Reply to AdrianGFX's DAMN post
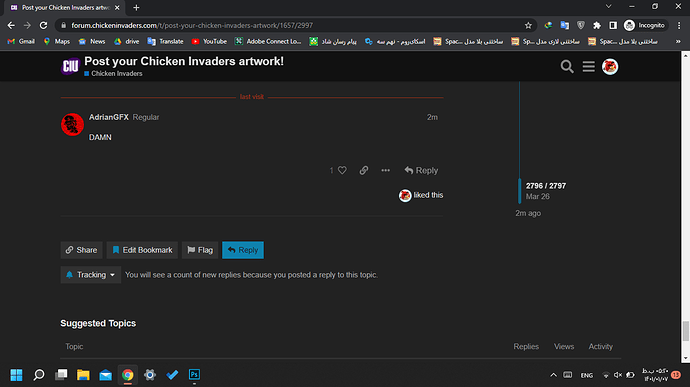This screenshot has height=387, width=690. click(421, 170)
